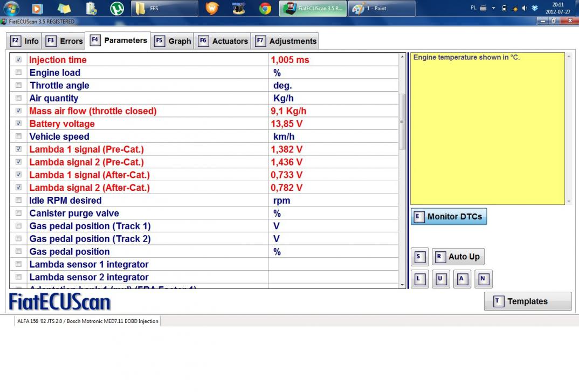This screenshot has height=392, width=579.
Task: Select the Parameters tab
Action: click(118, 40)
